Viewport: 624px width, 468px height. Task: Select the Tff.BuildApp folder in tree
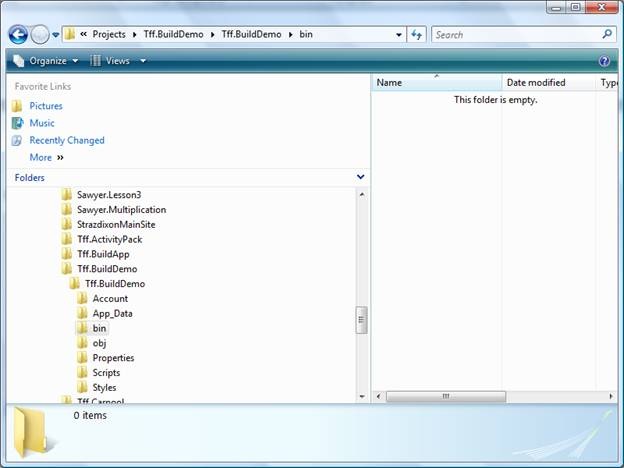(103, 254)
